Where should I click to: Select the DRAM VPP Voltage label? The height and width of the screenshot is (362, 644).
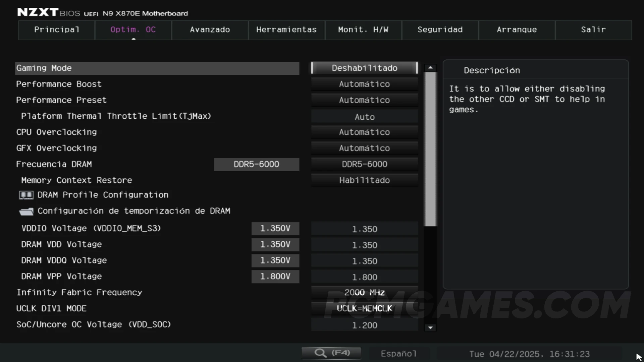pos(61,277)
